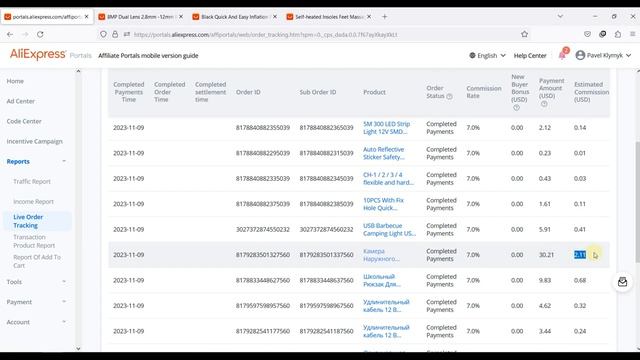Click Order Status help question icon
This screenshot has width=640, height=360.
449,96
